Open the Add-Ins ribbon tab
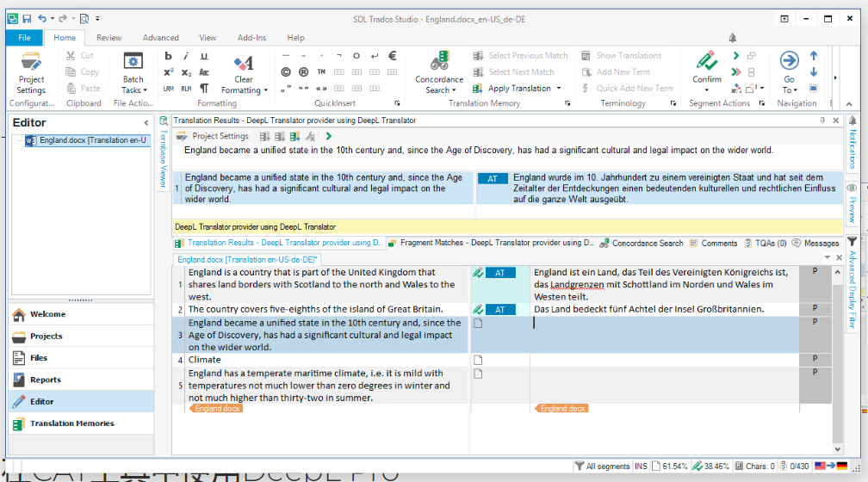868x482 pixels. (x=251, y=38)
